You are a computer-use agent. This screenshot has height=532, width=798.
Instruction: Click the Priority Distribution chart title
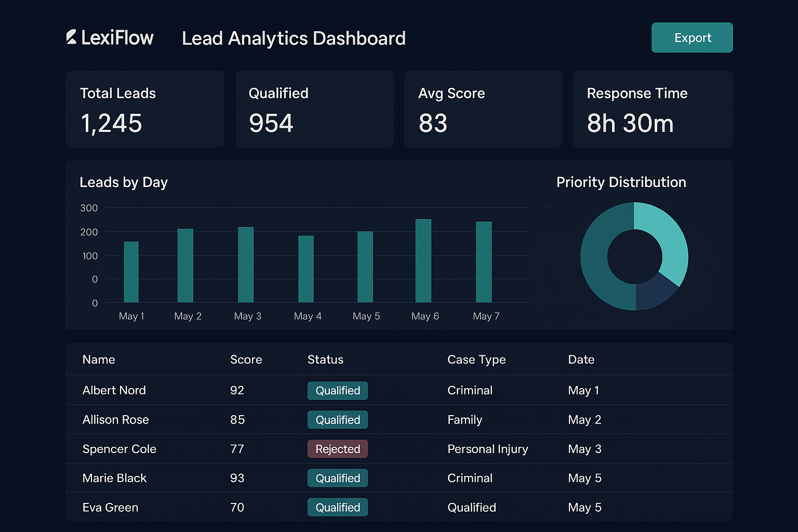[x=621, y=182]
